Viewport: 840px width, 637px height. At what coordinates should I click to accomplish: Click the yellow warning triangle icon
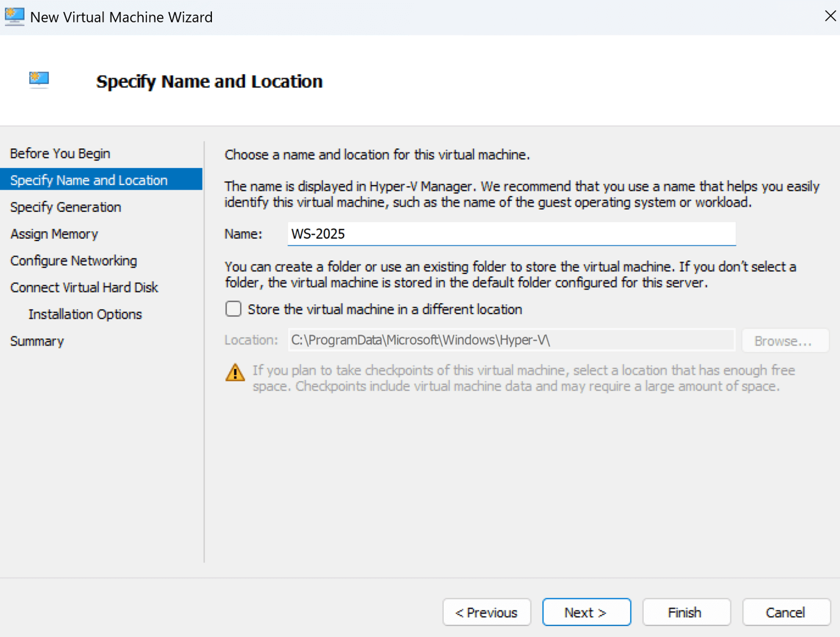point(235,372)
